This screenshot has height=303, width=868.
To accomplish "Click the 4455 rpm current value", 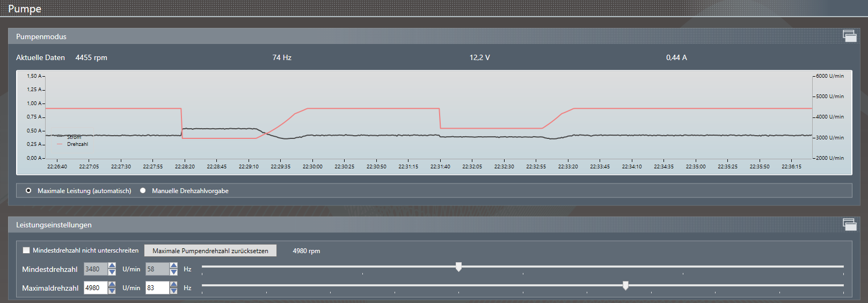I will pyautogui.click(x=91, y=57).
